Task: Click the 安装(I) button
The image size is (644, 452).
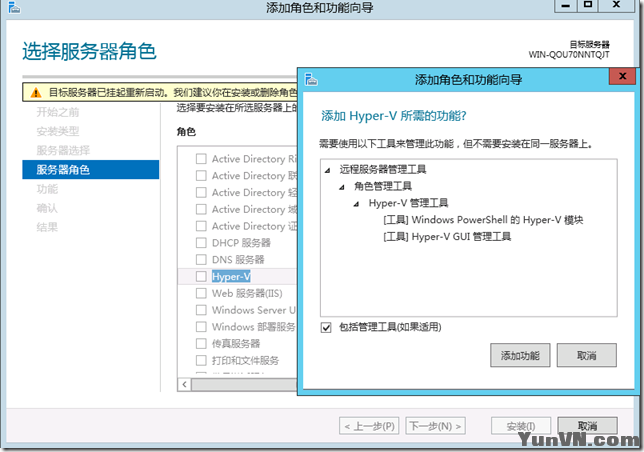Action: 521,426
